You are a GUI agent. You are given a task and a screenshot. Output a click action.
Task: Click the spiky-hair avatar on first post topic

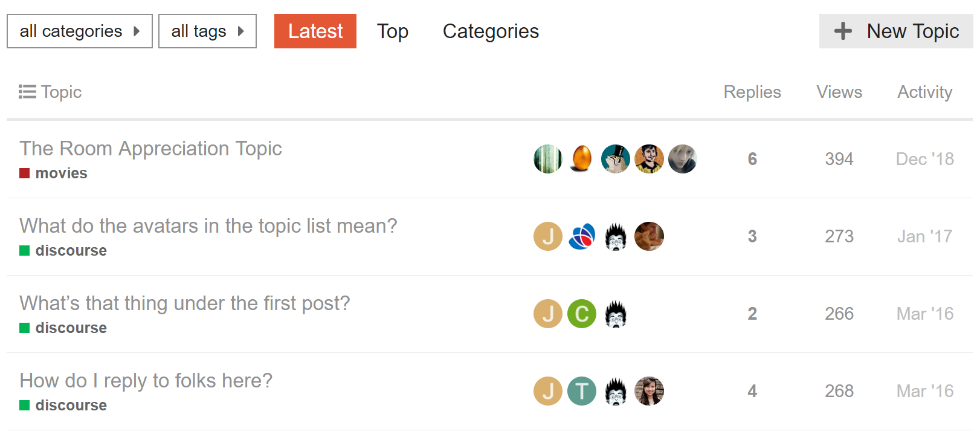[615, 314]
